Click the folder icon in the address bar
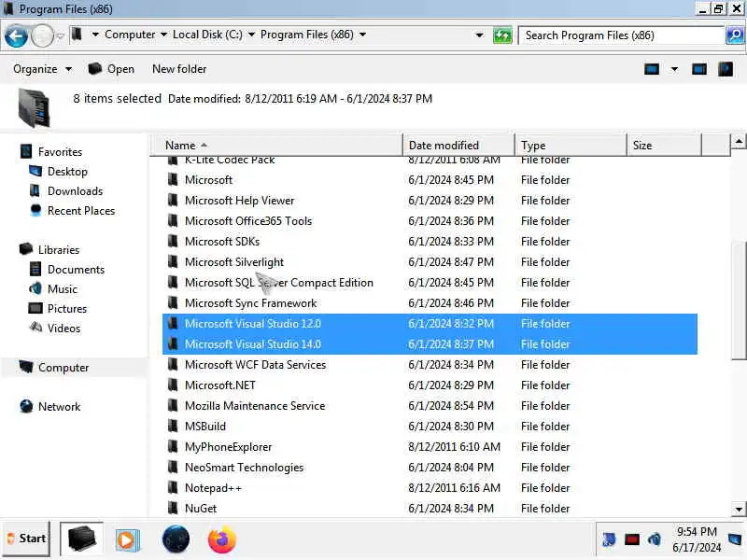 77,35
